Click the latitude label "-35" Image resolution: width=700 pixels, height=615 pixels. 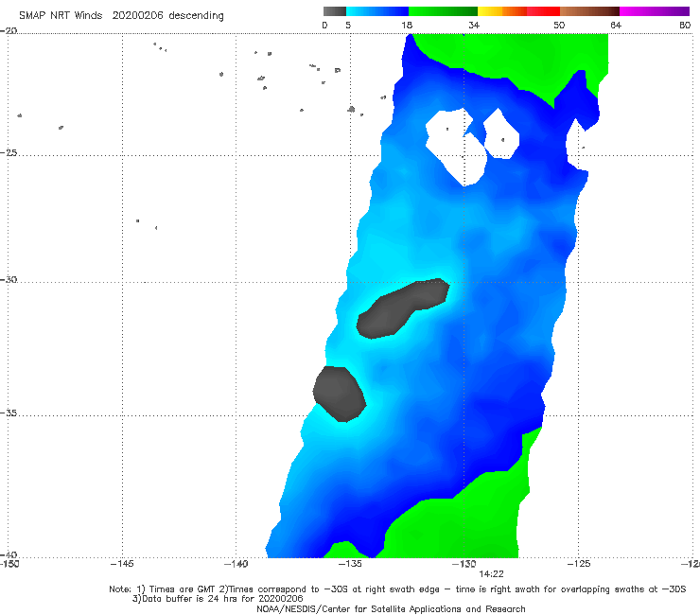pyautogui.click(x=9, y=413)
